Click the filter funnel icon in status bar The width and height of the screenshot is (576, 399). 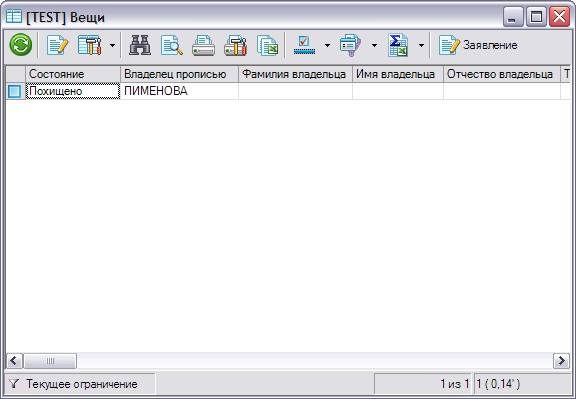pos(14,384)
